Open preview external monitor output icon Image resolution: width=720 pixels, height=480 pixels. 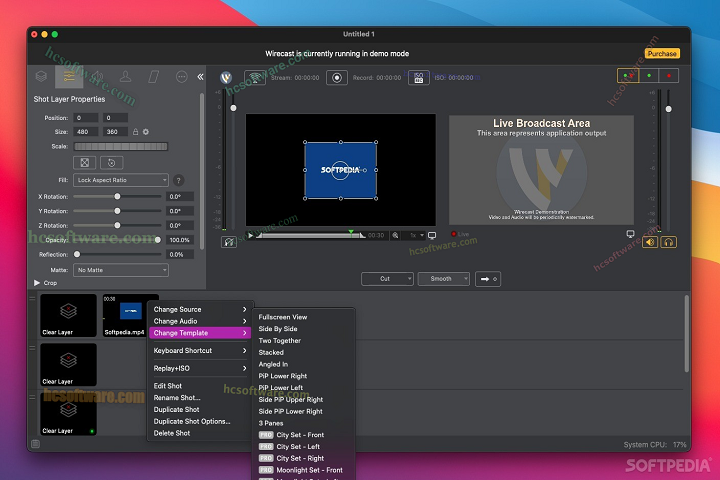[432, 235]
